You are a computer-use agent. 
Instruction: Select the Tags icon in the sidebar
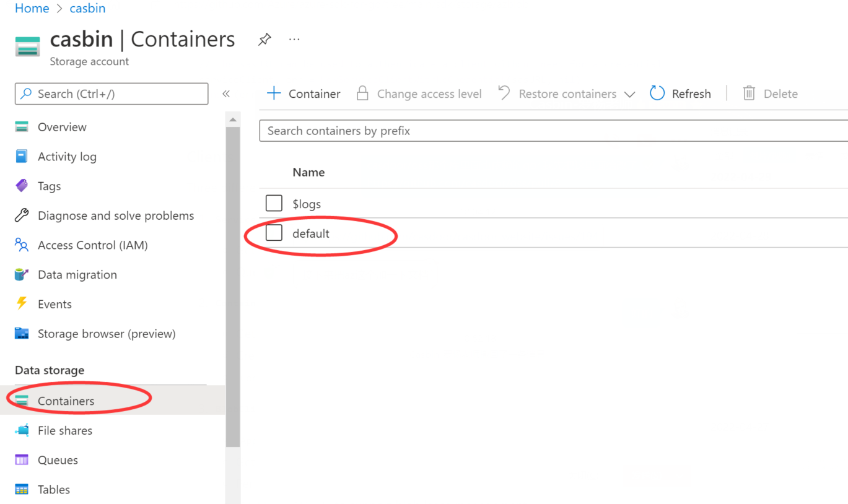[20, 186]
